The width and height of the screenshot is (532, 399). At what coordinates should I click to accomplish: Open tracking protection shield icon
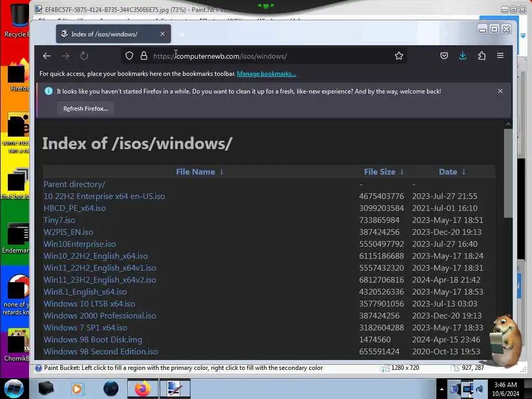click(x=129, y=56)
